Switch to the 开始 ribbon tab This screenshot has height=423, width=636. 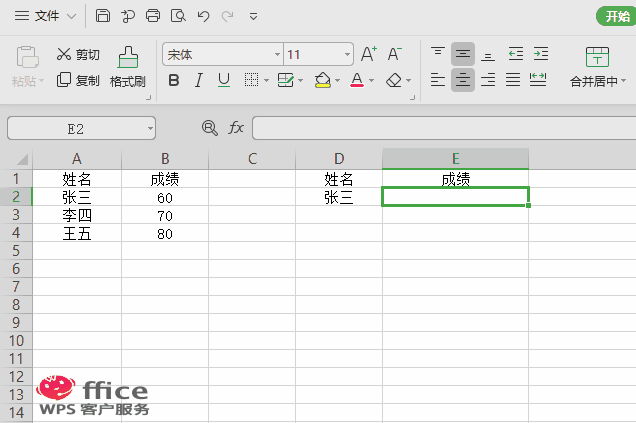(617, 16)
